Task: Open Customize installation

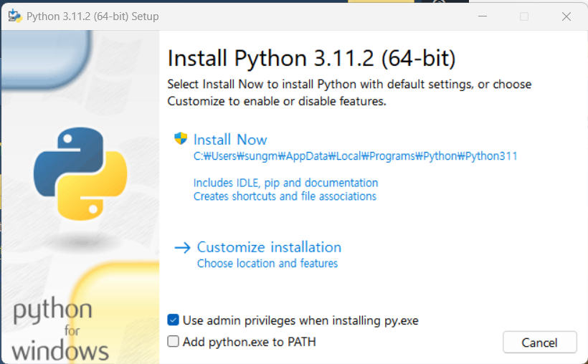Action: (x=269, y=247)
